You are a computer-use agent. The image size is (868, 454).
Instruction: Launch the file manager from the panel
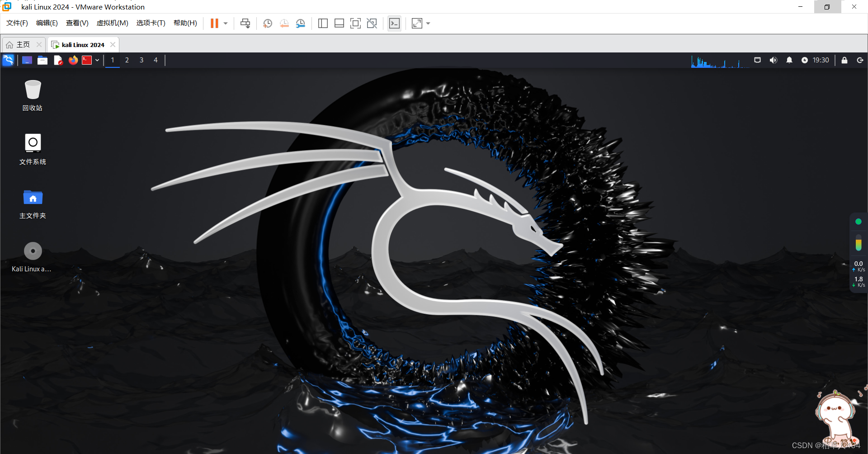click(x=42, y=60)
